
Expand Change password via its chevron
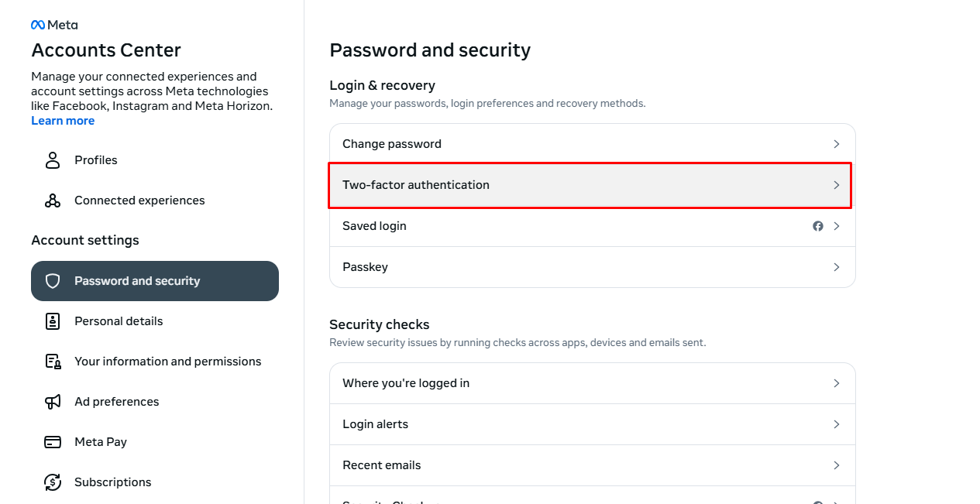(x=836, y=144)
